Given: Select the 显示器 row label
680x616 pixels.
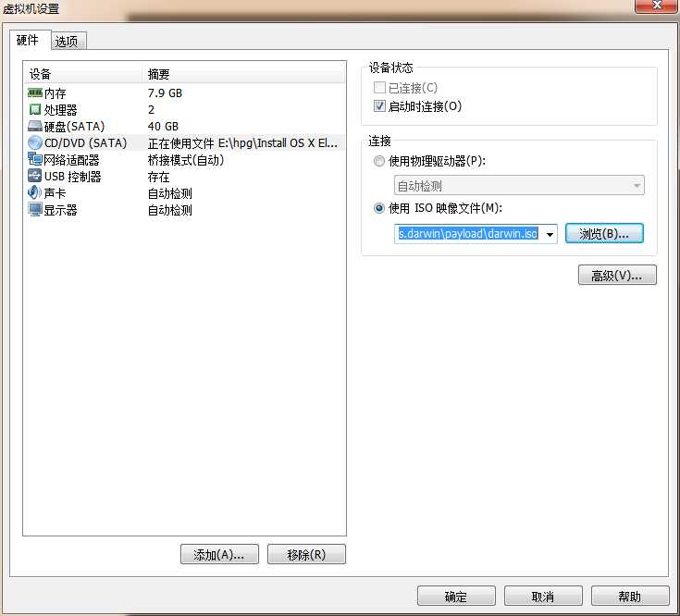Looking at the screenshot, I should point(60,210).
